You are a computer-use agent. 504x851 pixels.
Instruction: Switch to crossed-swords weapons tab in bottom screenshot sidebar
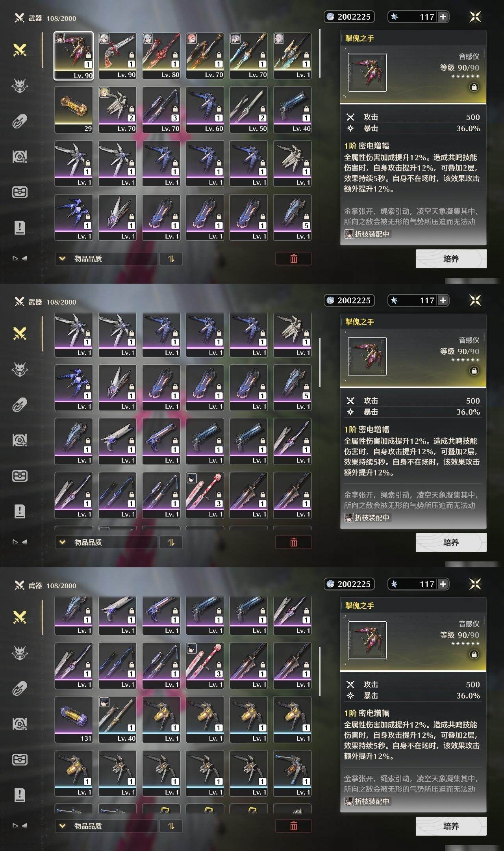point(20,617)
